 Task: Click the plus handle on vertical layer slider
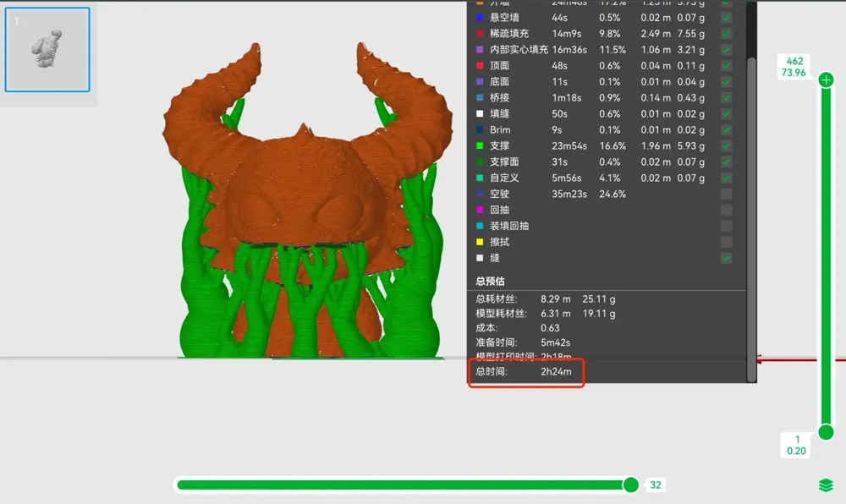(826, 80)
